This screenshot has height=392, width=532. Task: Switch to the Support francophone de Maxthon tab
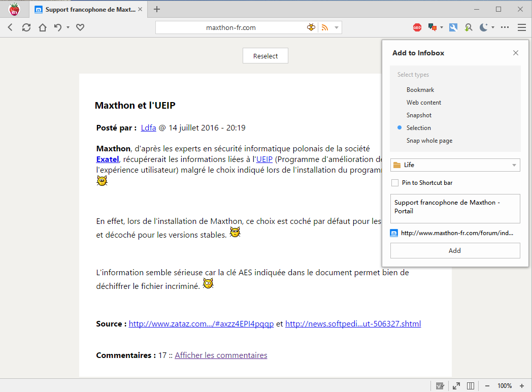87,10
